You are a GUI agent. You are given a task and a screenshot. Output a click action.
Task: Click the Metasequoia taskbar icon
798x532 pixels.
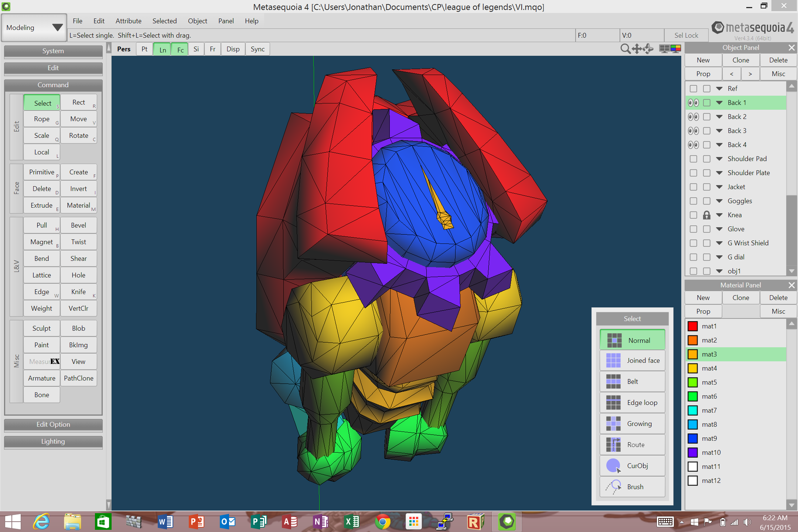click(507, 522)
